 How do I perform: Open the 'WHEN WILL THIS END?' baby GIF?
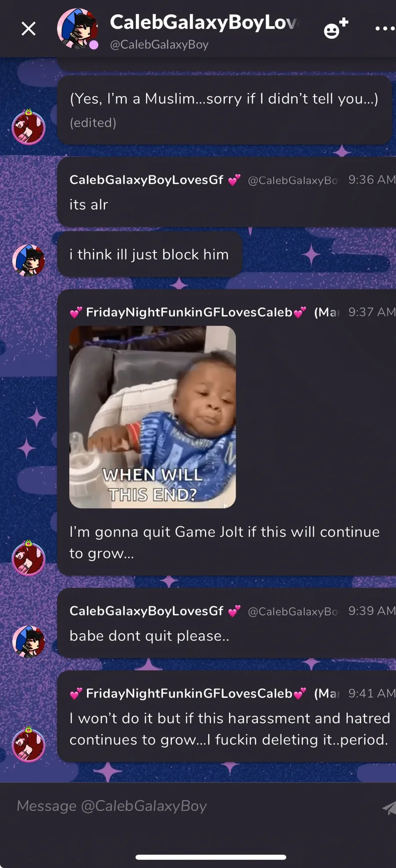coord(153,417)
